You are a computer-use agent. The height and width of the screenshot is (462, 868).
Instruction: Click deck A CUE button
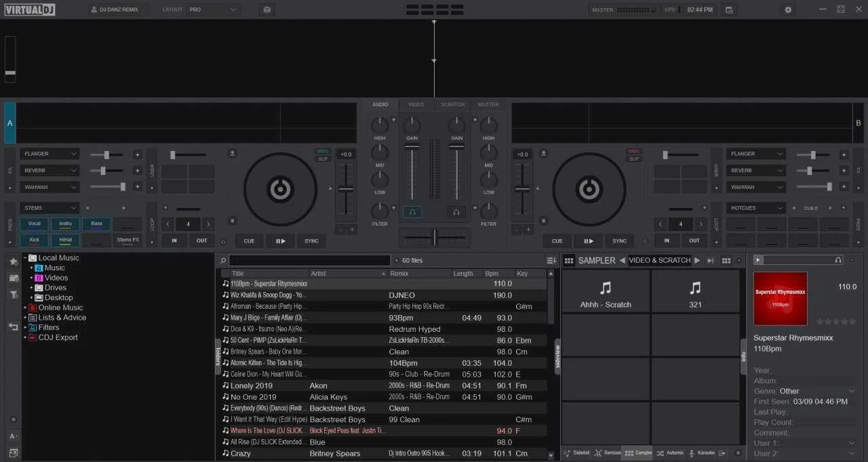click(x=249, y=240)
